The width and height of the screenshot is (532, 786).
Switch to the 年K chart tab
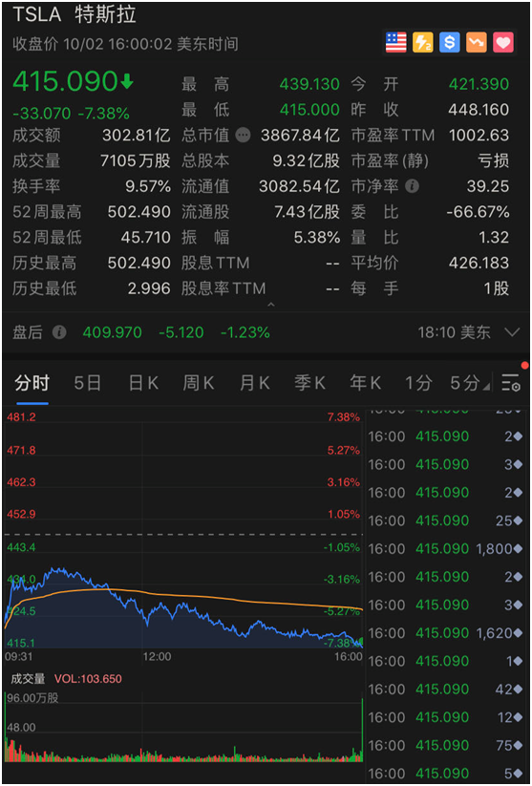(x=366, y=384)
